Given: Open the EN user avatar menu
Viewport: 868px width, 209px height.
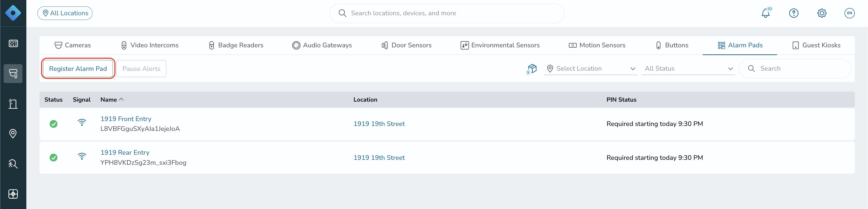Looking at the screenshot, I should (849, 13).
